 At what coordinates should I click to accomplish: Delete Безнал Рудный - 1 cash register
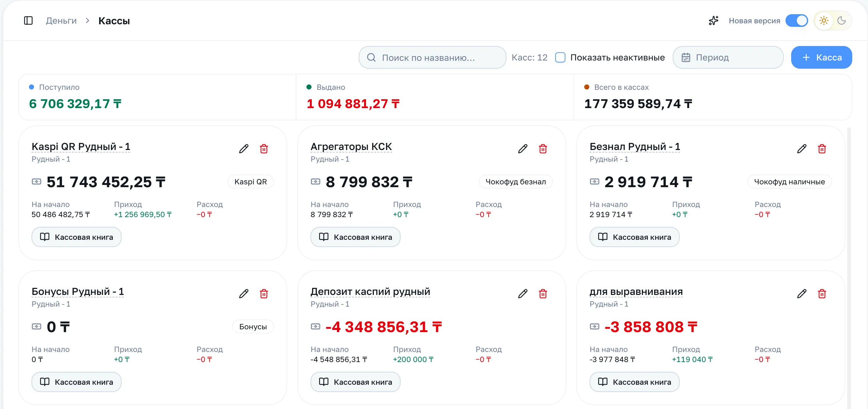(x=822, y=149)
